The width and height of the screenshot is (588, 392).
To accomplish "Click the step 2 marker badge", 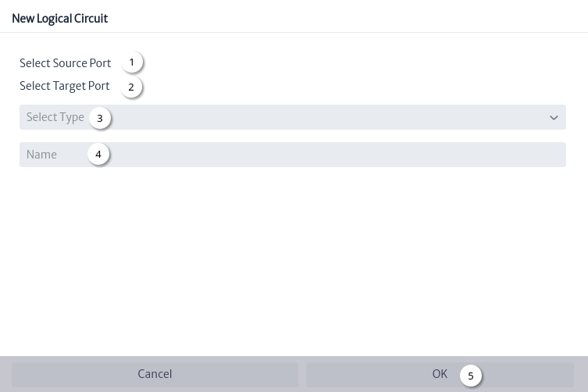I will click(131, 87).
